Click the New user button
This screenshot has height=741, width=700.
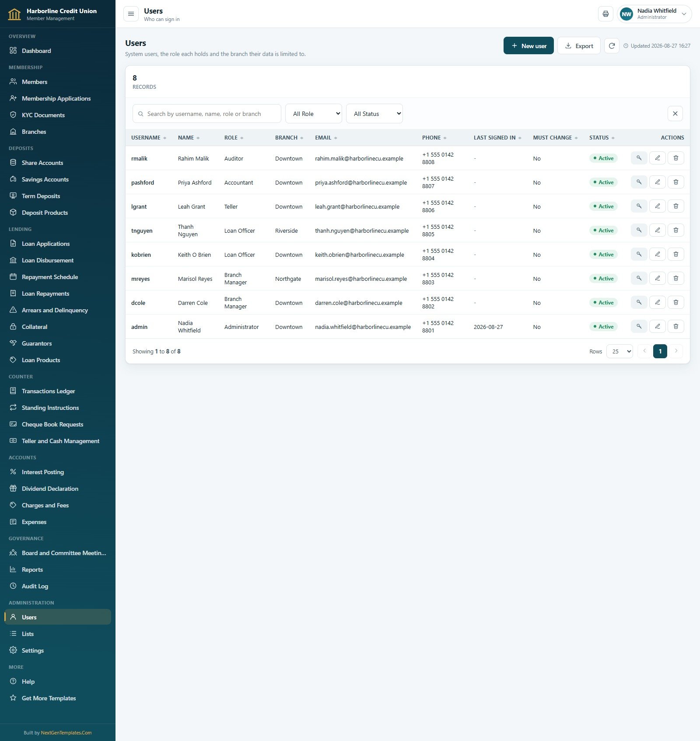tap(528, 46)
